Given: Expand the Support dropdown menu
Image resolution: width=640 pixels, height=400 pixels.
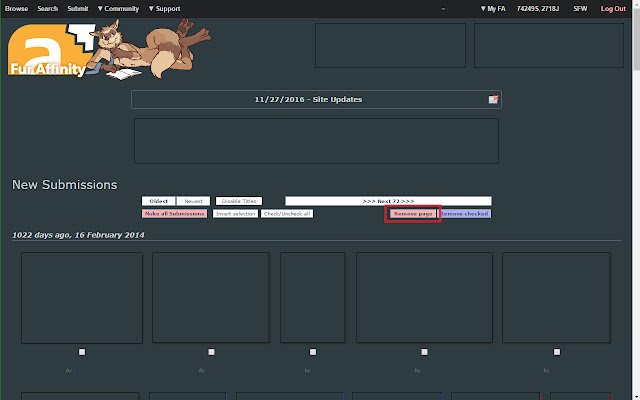Looking at the screenshot, I should [x=164, y=9].
